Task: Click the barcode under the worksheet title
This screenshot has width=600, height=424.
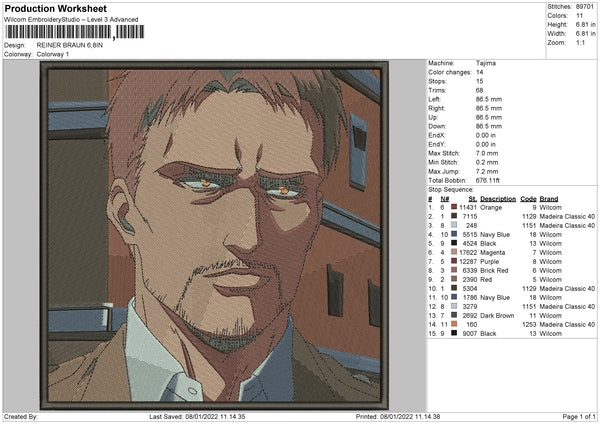Action: [75, 32]
